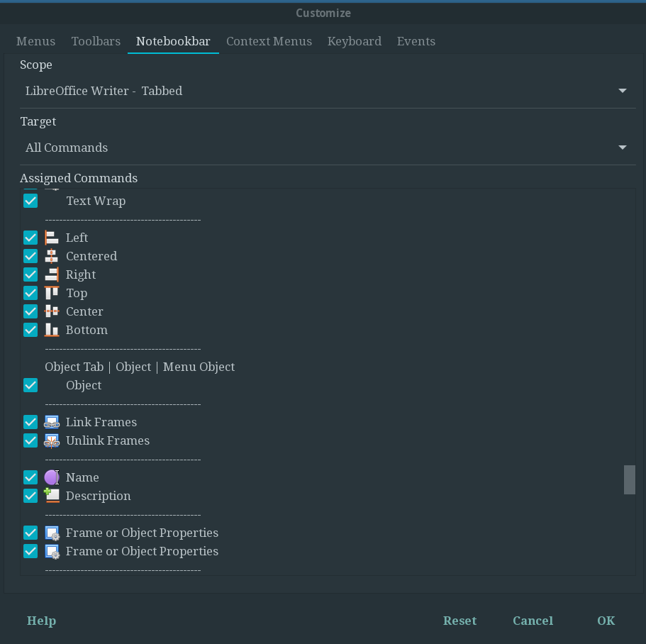The width and height of the screenshot is (646, 644).
Task: Select the Name command label
Action: click(82, 477)
